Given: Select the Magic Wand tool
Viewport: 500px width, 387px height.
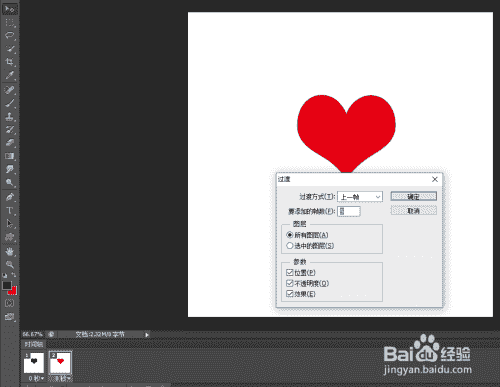Looking at the screenshot, I should tap(10, 49).
